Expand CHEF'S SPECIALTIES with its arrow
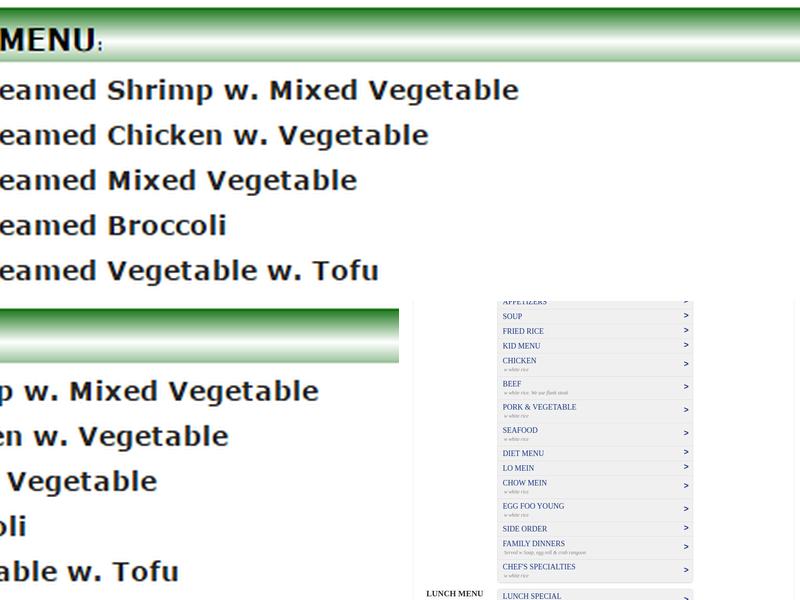The width and height of the screenshot is (800, 600). (x=686, y=570)
